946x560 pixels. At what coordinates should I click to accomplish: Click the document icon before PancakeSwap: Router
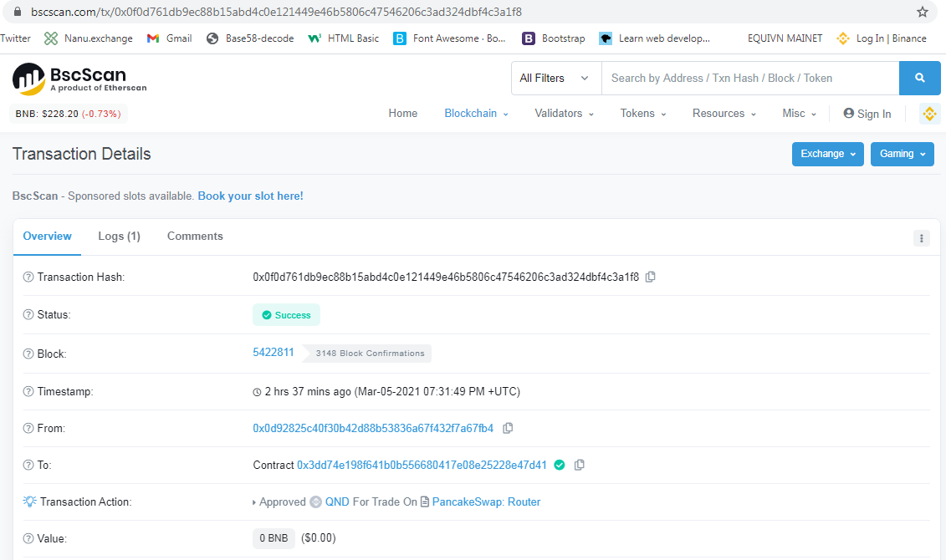(425, 501)
